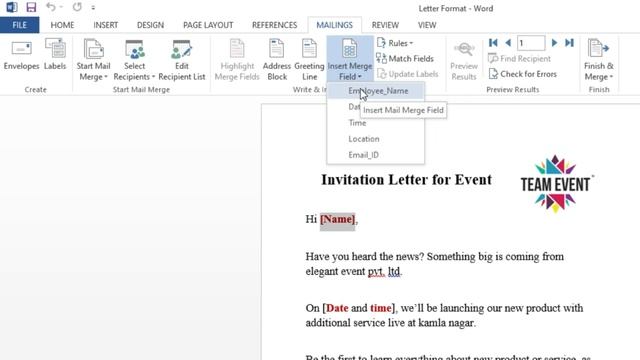Customize the Quick Access Toolbar

click(93, 7)
